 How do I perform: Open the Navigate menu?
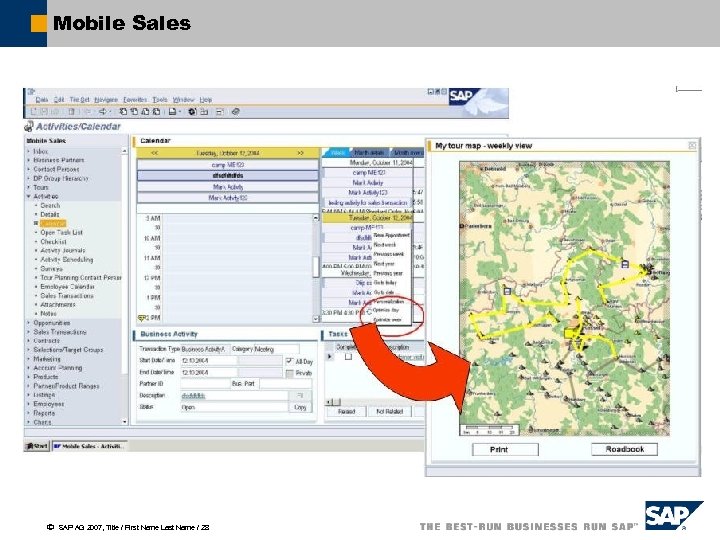pyautogui.click(x=106, y=100)
